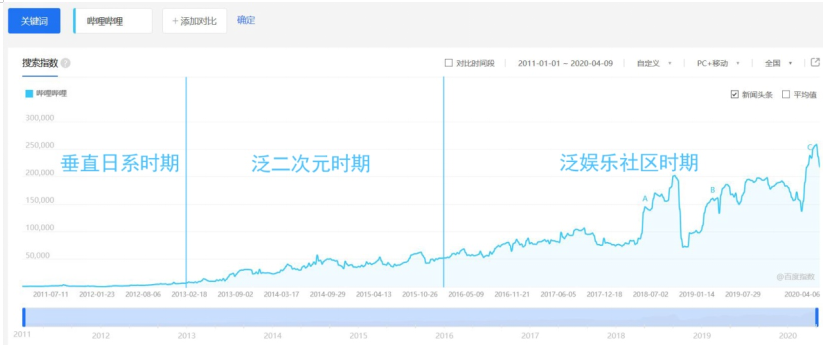Click news marker B on the chart
This screenshot has width=823, height=362.
[x=712, y=190]
